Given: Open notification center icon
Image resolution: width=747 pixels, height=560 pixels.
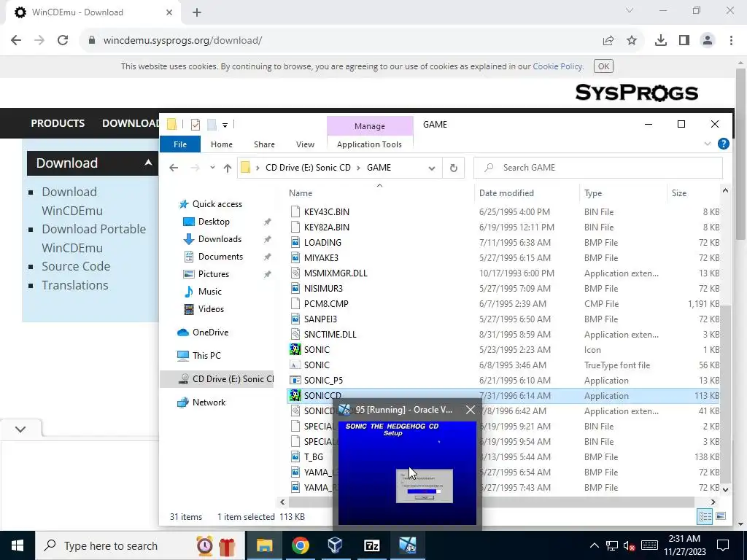Looking at the screenshot, I should click(x=723, y=545).
